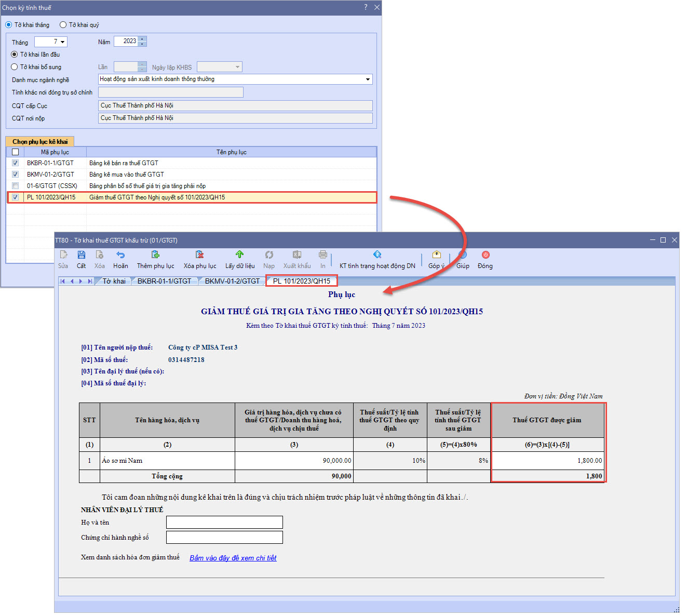Image resolution: width=687 pixels, height=616 pixels.
Task: Click the Lấy dữ liệu green arrow icon
Action: (239, 255)
